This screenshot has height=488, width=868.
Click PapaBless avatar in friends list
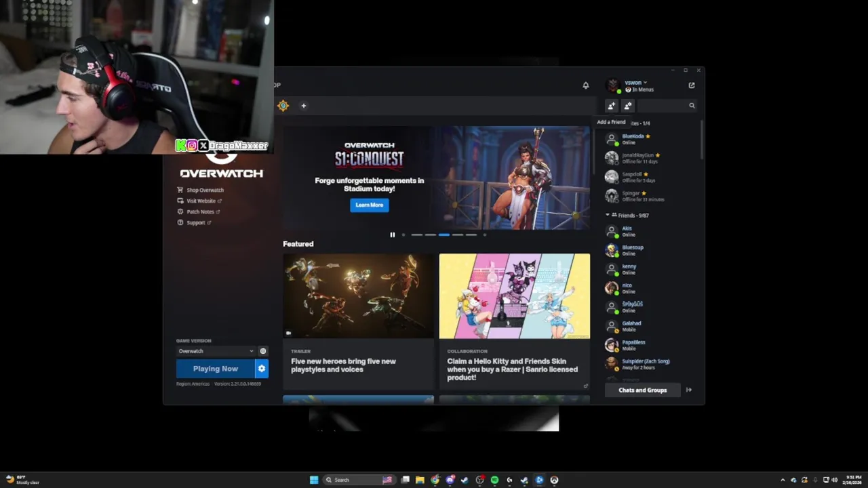[x=612, y=345]
